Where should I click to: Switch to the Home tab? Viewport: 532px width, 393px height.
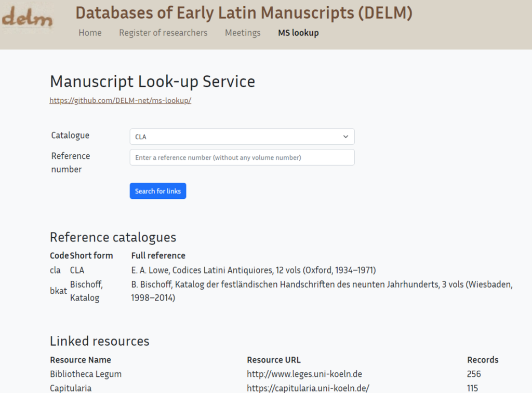pyautogui.click(x=90, y=33)
